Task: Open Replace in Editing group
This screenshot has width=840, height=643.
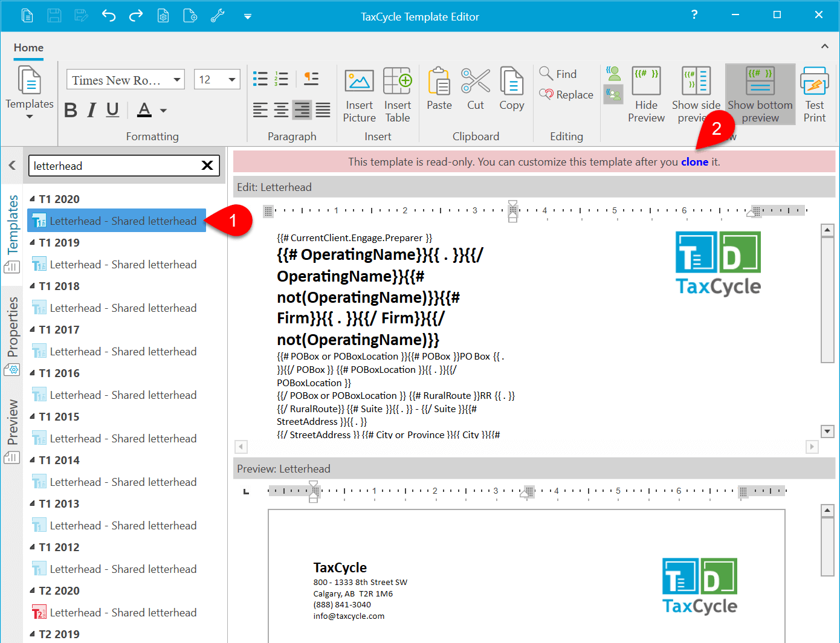Action: 566,94
